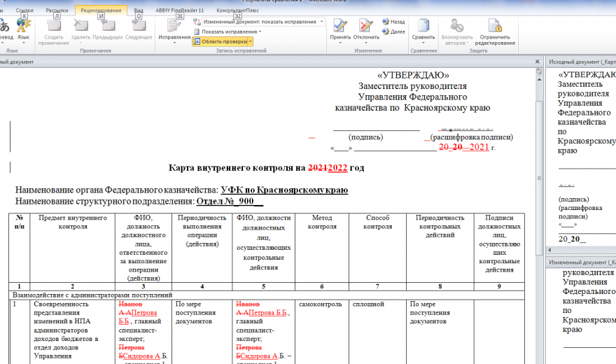
Task: Open Измененный документ display mode combo box
Action: (x=262, y=22)
